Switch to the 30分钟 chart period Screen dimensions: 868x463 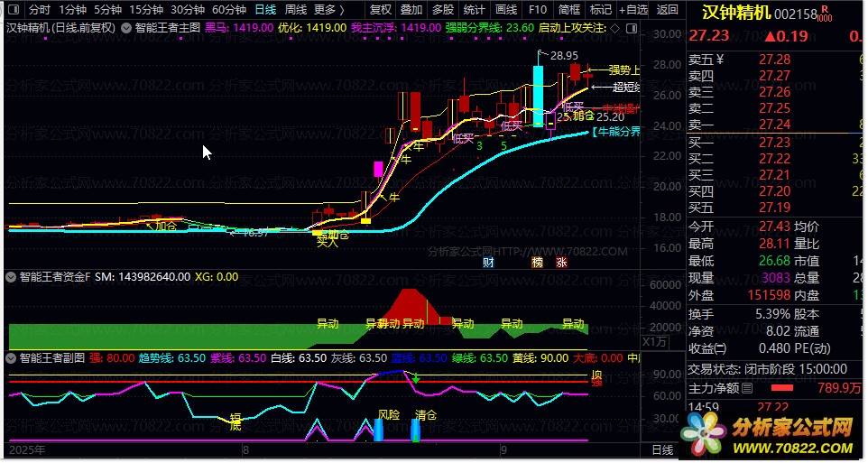point(188,9)
